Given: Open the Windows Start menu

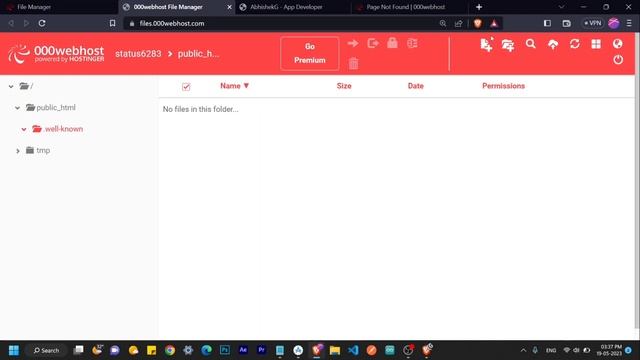Looking at the screenshot, I should [14, 350].
